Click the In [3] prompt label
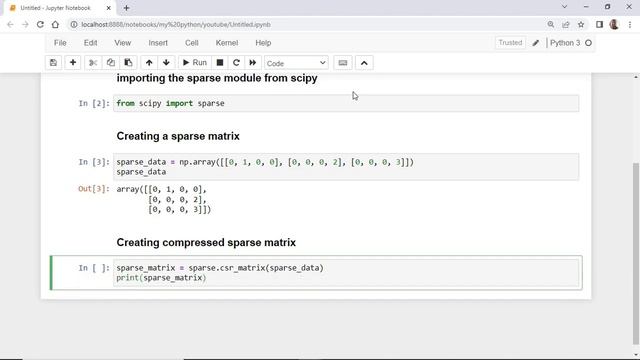This screenshot has width=640, height=360. (x=94, y=162)
